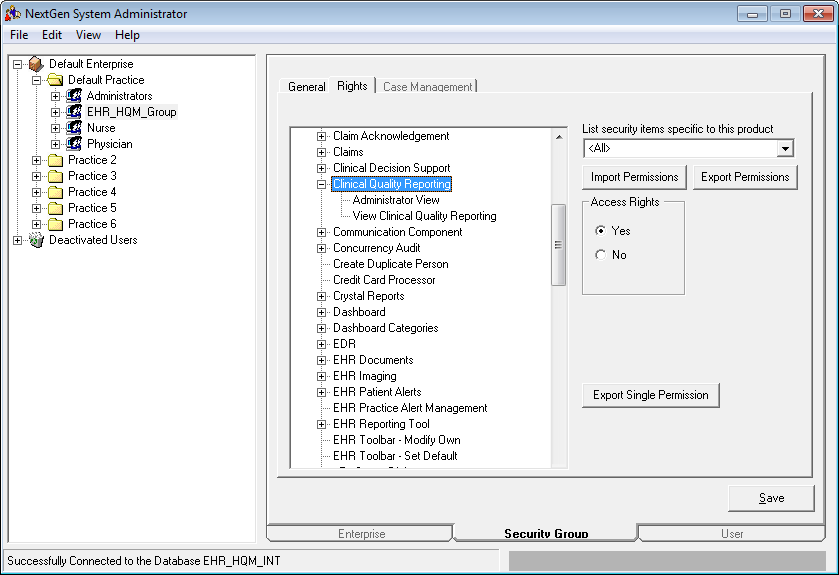Select the Claims rights item

pyautogui.click(x=348, y=152)
